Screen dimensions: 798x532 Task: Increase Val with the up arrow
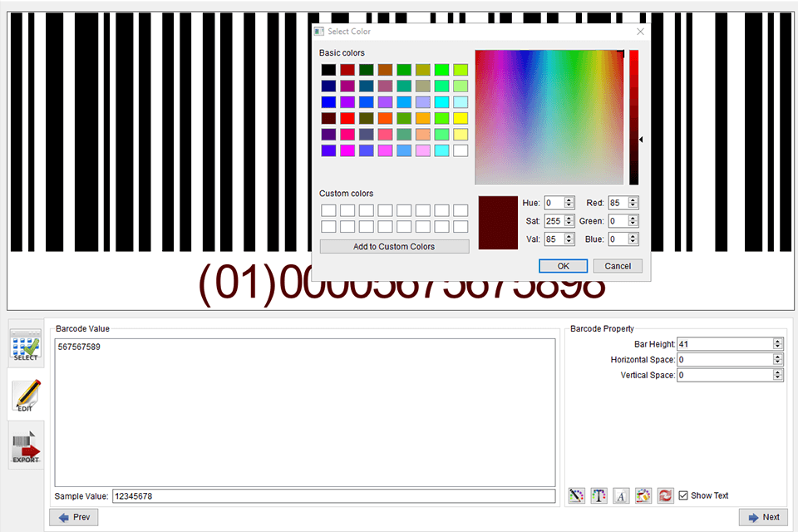click(x=569, y=236)
